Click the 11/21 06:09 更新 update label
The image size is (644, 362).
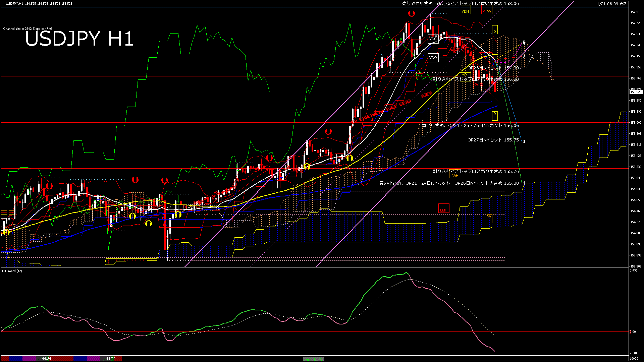[610, 3]
